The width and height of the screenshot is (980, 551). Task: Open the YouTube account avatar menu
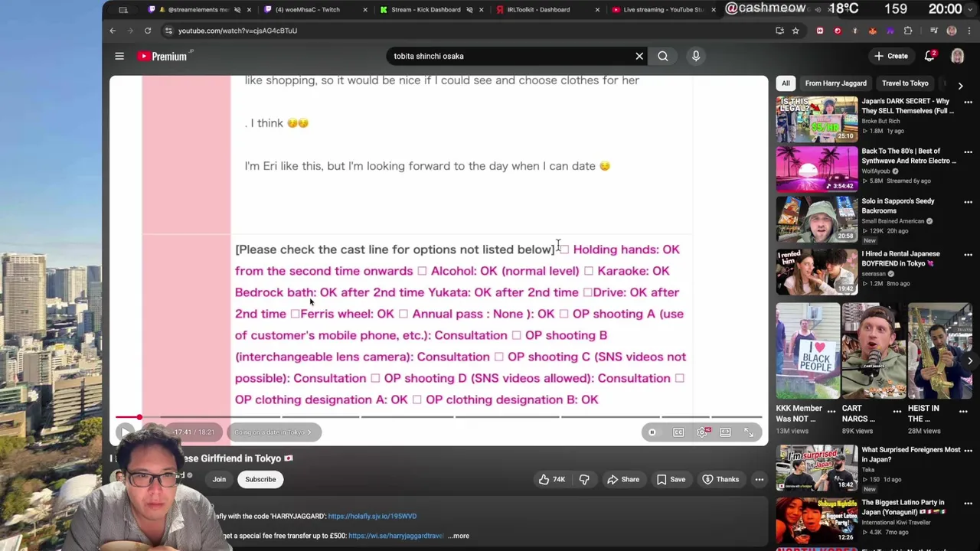pyautogui.click(x=957, y=56)
